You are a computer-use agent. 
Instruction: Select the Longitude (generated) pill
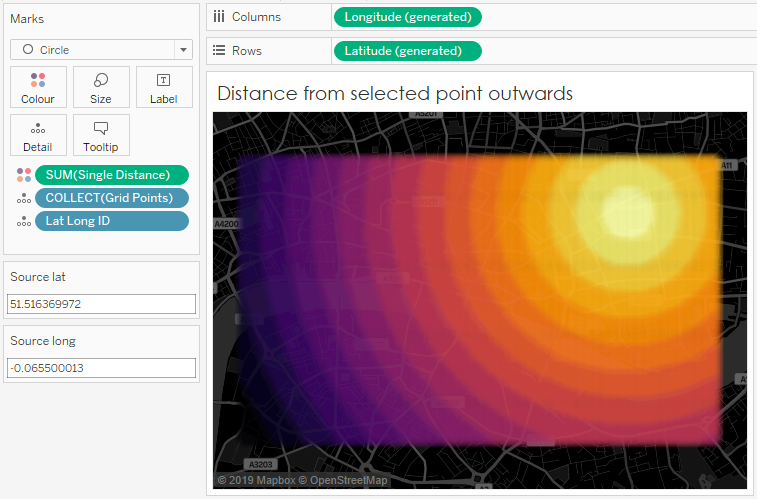tap(408, 17)
